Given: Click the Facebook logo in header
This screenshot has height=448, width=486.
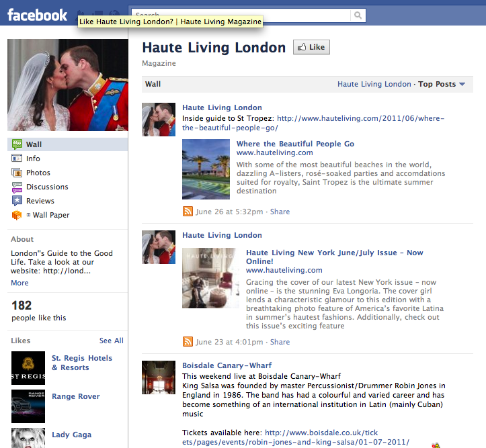Looking at the screenshot, I should (37, 14).
